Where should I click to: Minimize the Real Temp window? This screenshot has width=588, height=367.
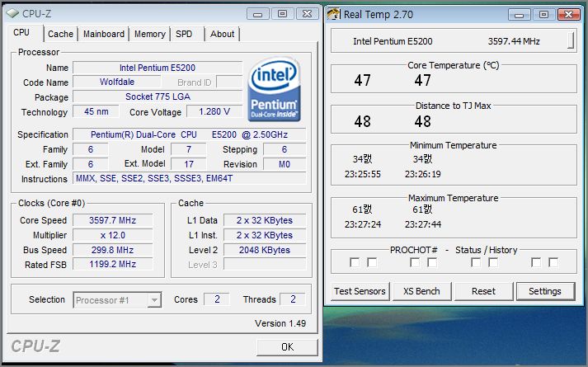pos(519,15)
